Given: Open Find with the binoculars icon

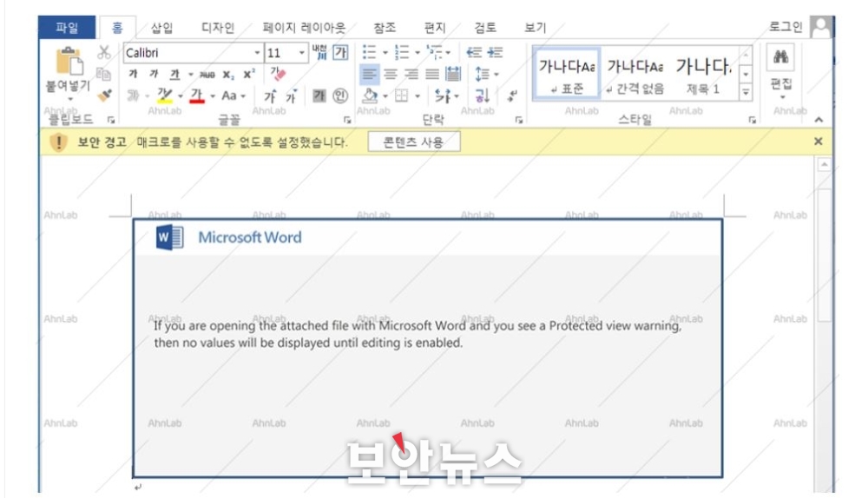Looking at the screenshot, I should 780,56.
